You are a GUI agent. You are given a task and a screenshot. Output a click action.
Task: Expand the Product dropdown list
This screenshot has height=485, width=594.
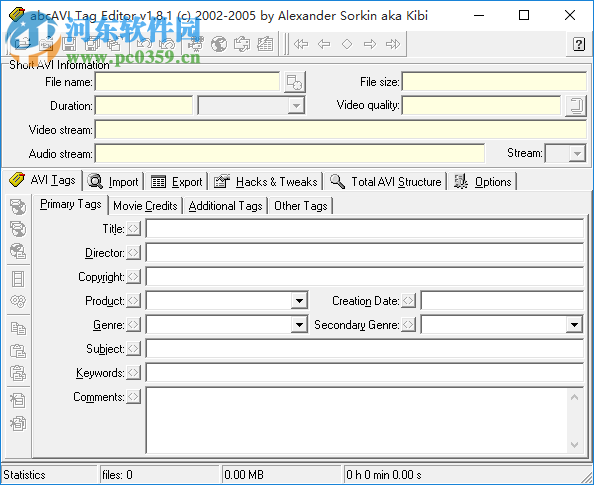299,301
